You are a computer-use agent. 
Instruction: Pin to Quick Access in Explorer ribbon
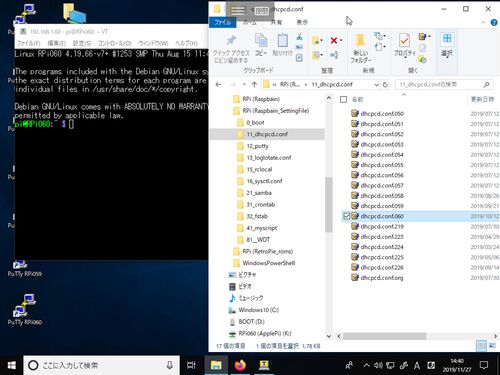tap(231, 49)
